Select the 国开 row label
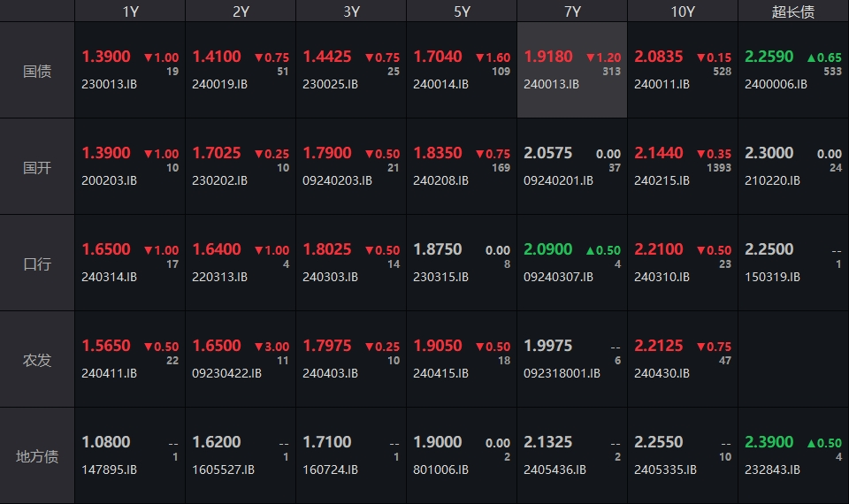The image size is (849, 504). 37,167
